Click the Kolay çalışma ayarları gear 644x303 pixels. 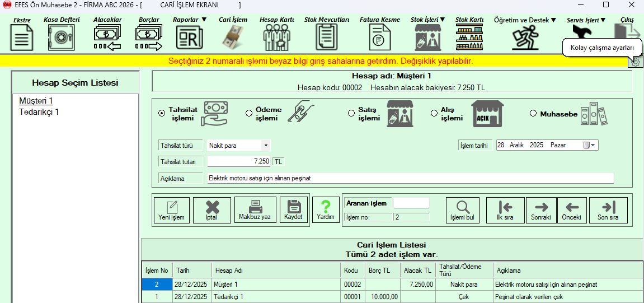[x=636, y=62]
